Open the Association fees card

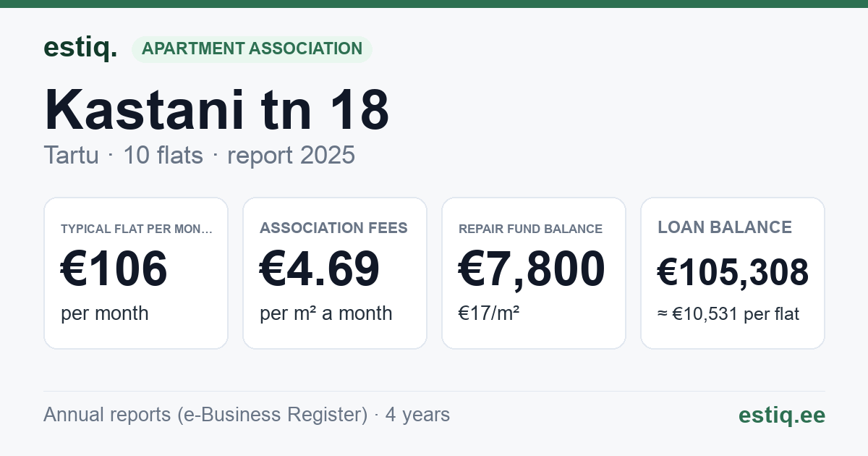(x=335, y=273)
